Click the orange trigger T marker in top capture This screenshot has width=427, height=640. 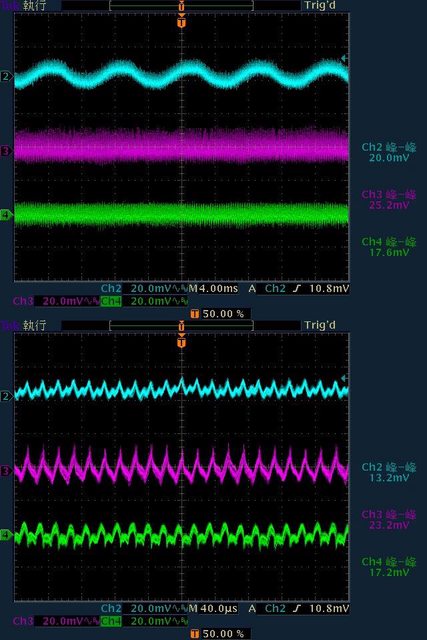pyautogui.click(x=182, y=21)
